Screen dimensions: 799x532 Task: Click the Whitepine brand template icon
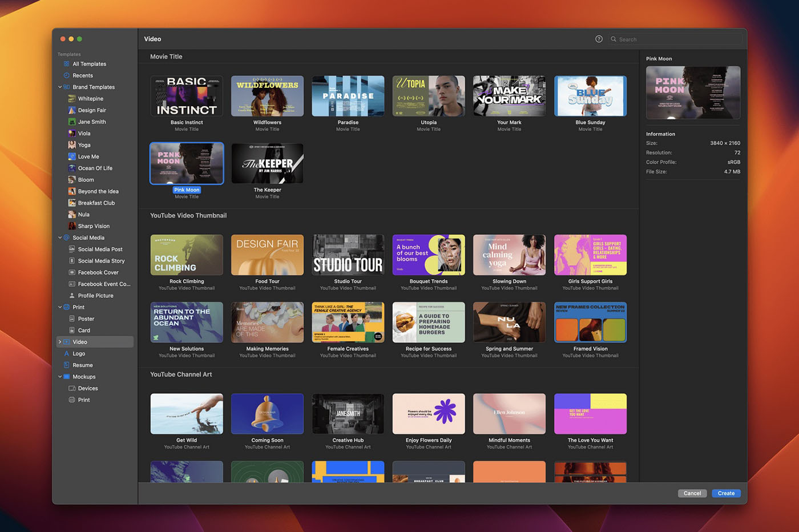72,99
